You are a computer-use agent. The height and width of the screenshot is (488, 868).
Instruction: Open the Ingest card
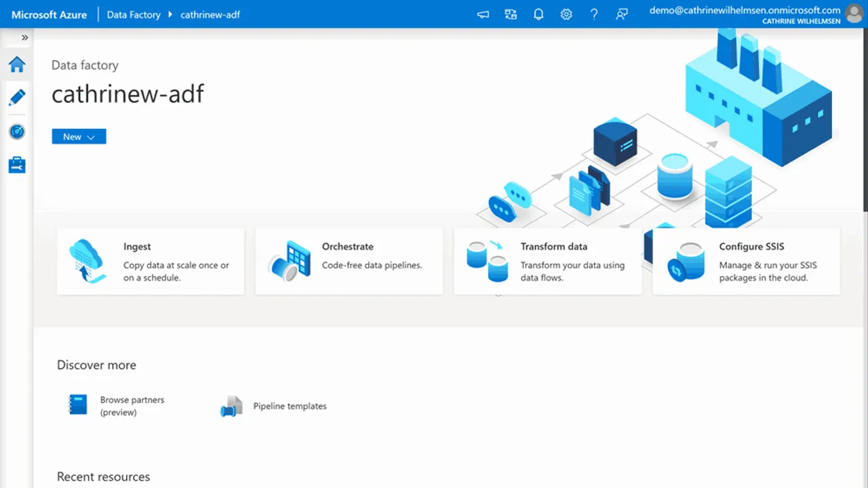tap(151, 262)
